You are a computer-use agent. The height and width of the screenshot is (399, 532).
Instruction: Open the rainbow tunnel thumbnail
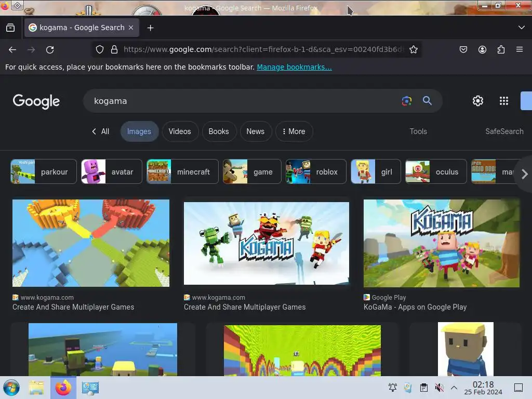click(302, 351)
